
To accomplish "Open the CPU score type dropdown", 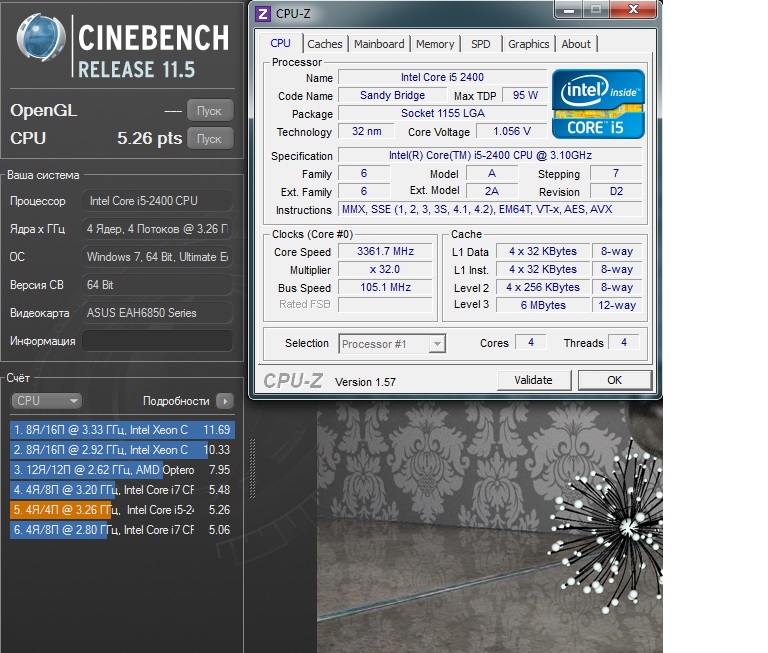I will [x=46, y=401].
